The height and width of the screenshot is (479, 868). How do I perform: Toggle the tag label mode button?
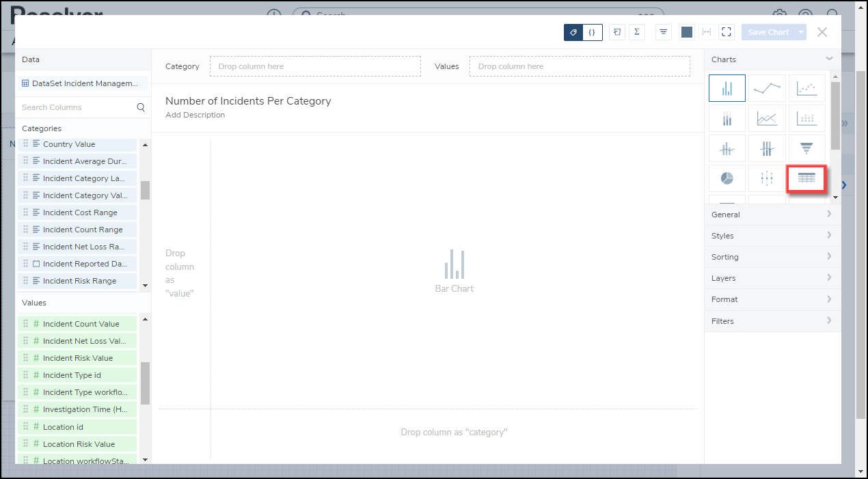point(573,32)
